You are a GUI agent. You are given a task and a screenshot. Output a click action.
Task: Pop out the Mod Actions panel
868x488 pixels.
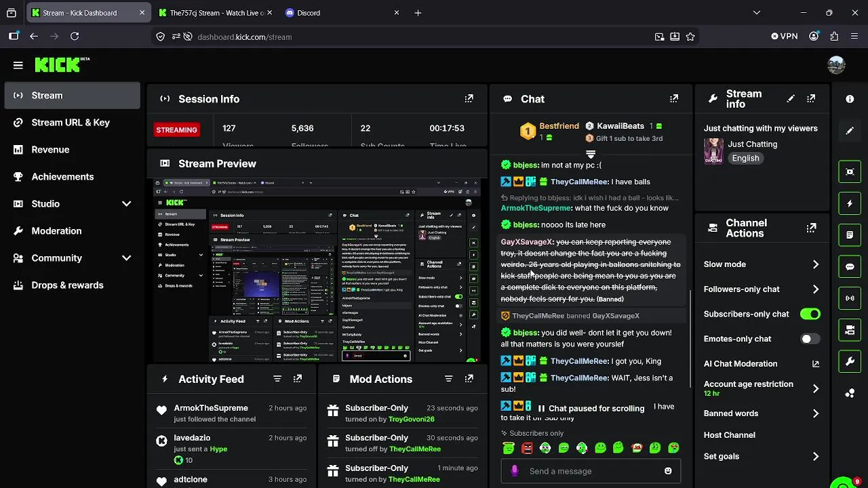pyautogui.click(x=469, y=379)
